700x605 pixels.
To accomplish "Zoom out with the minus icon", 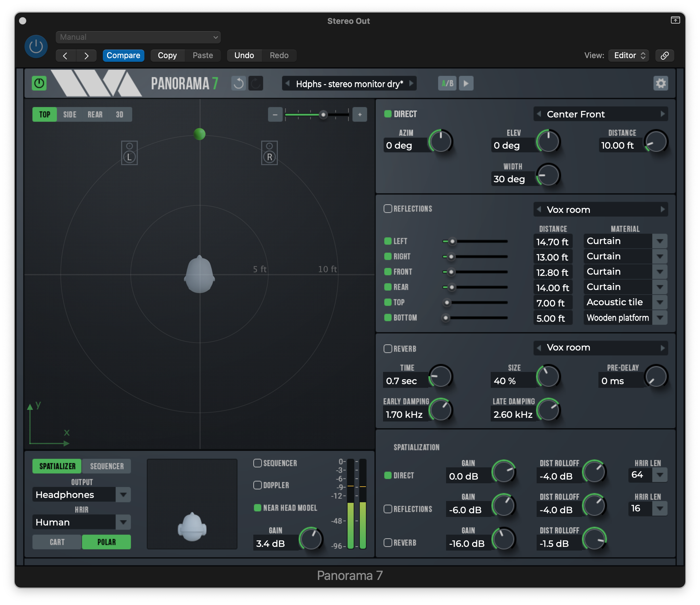I will click(275, 115).
